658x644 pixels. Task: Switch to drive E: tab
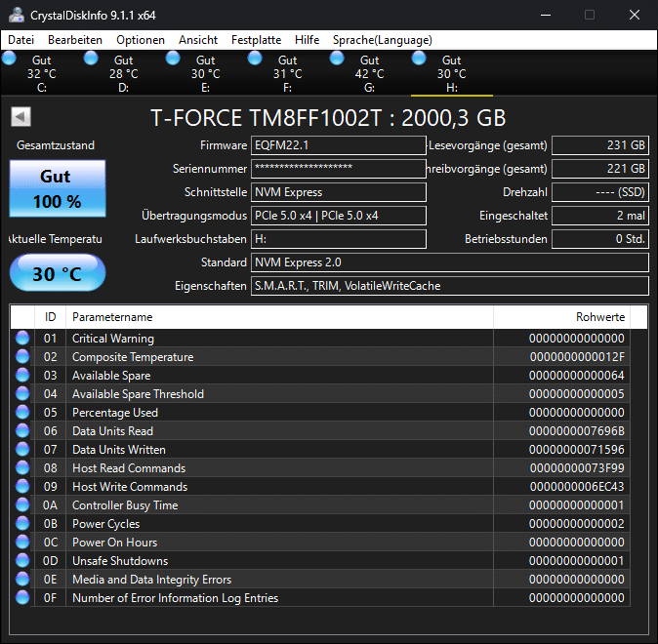coord(205,74)
